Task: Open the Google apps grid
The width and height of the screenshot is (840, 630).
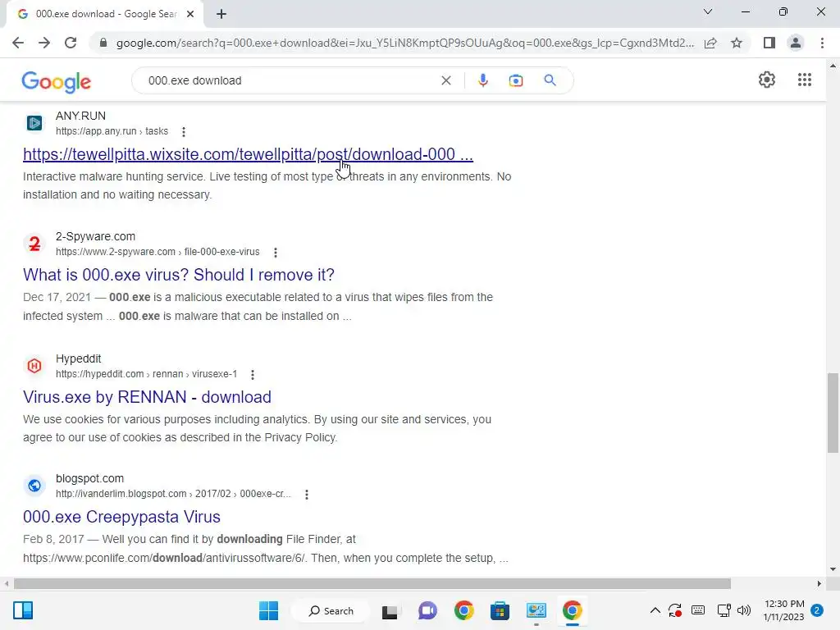Action: pyautogui.click(x=804, y=80)
